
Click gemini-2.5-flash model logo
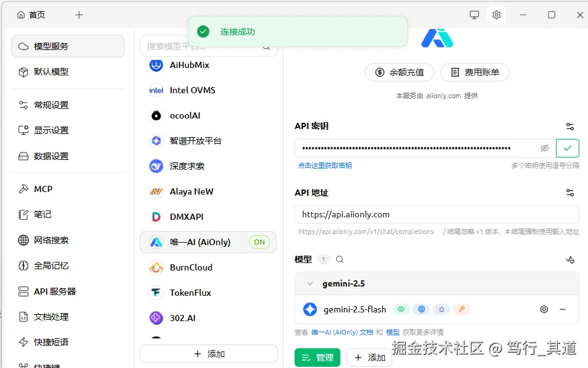(310, 309)
